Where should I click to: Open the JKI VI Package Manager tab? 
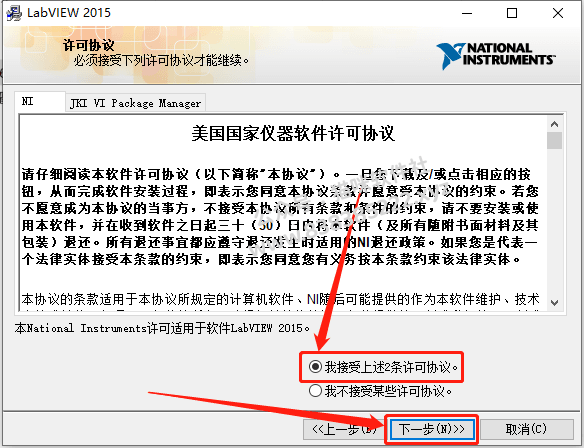136,103
